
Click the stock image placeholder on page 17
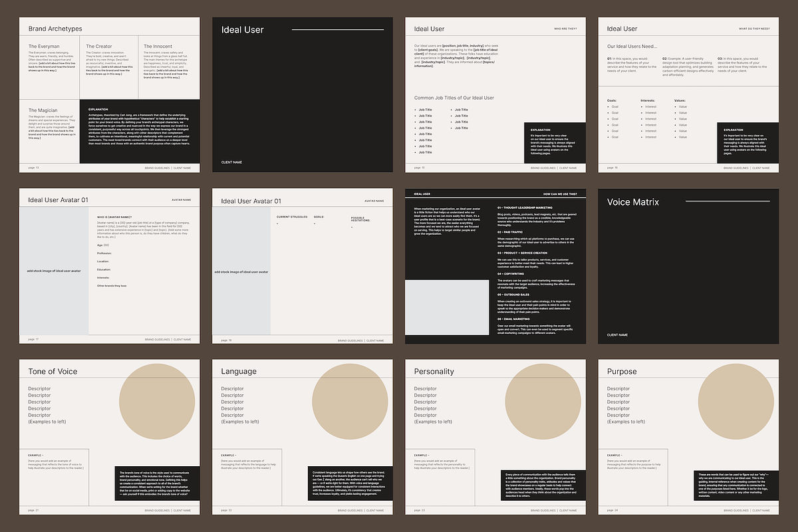point(54,271)
